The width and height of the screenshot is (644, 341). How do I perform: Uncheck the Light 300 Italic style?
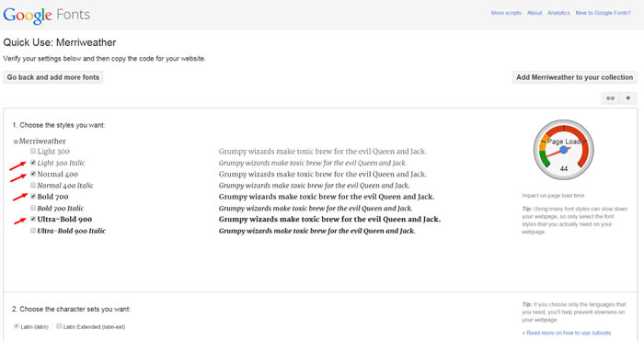point(33,163)
